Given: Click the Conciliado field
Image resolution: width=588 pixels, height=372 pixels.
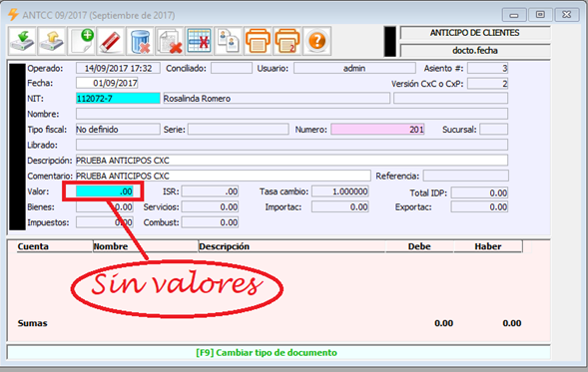Looking at the screenshot, I should pos(231,68).
